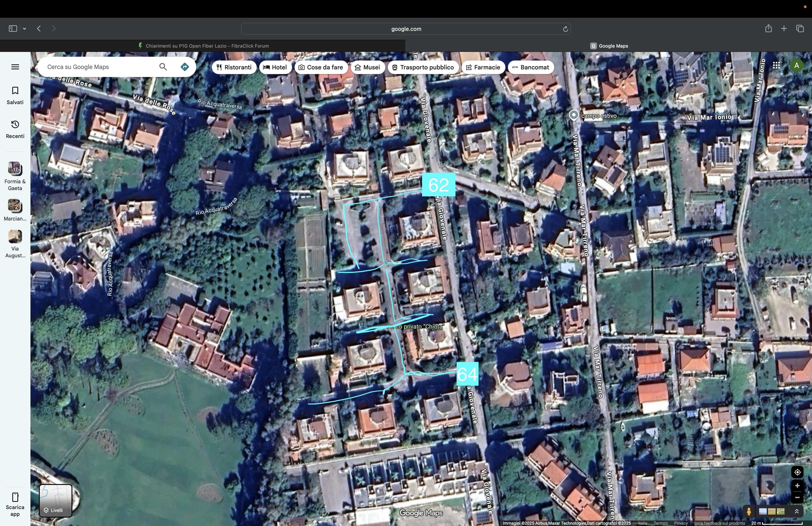This screenshot has width=812, height=526.
Task: Filter by Ristoranti
Action: click(234, 67)
